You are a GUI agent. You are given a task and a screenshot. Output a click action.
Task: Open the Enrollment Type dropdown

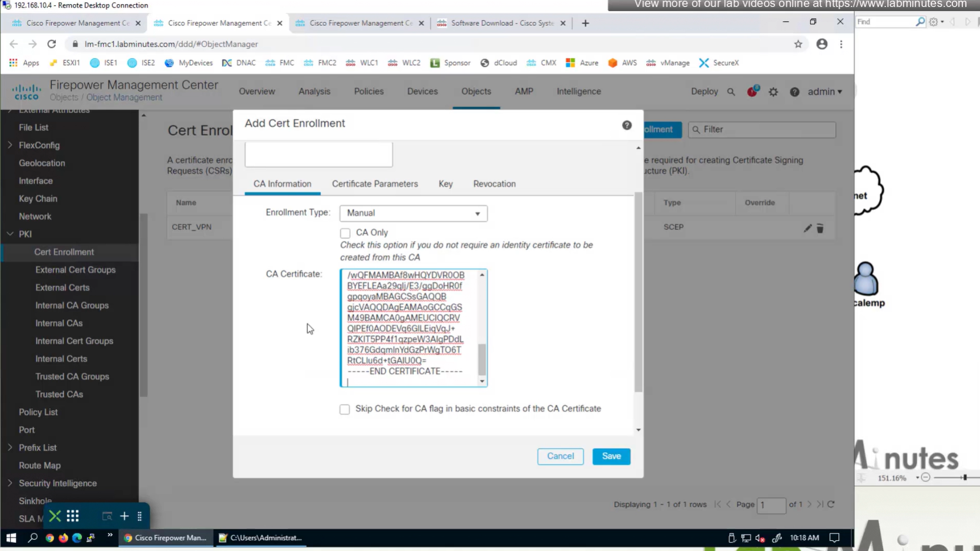(x=413, y=213)
